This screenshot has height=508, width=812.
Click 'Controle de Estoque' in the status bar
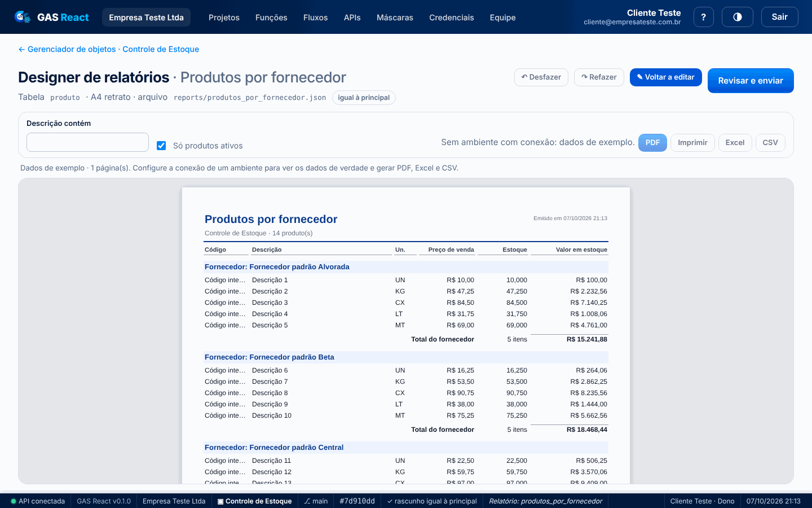[x=255, y=501]
